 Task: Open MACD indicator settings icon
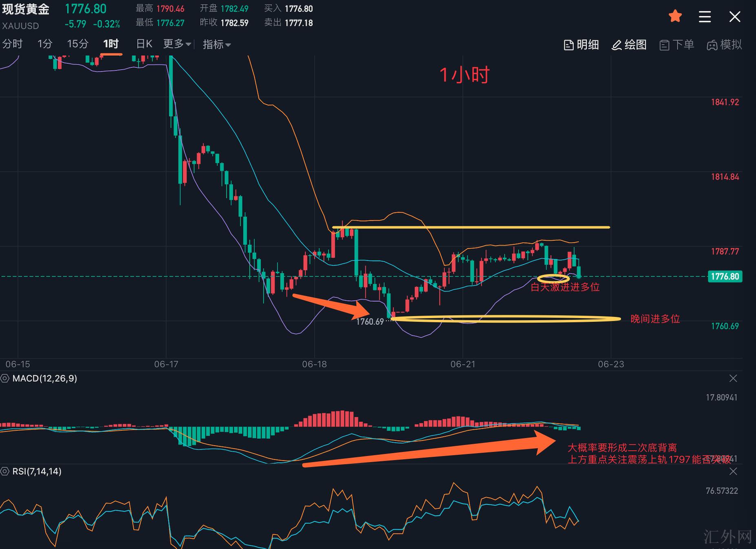[x=5, y=379]
